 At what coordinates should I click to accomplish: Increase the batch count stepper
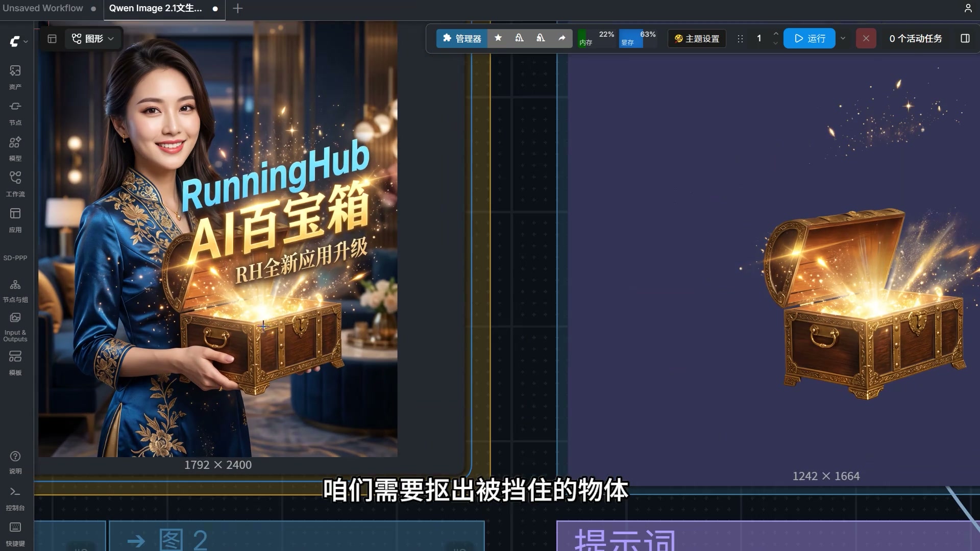point(776,34)
